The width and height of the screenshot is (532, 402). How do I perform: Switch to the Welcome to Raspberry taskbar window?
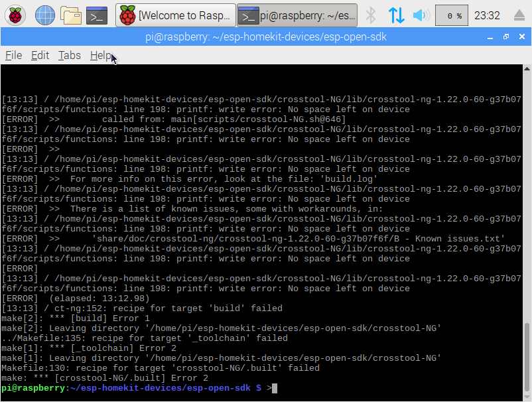point(176,15)
